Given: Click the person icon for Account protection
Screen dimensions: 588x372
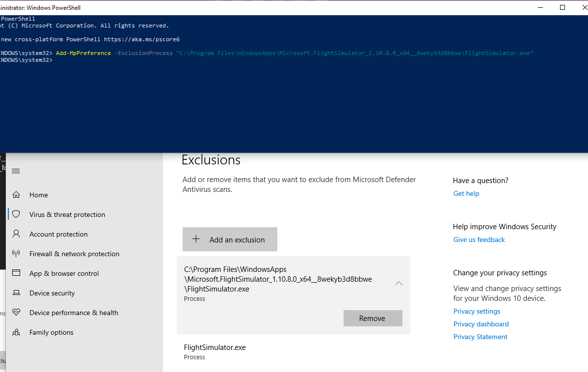Looking at the screenshot, I should pos(16,234).
